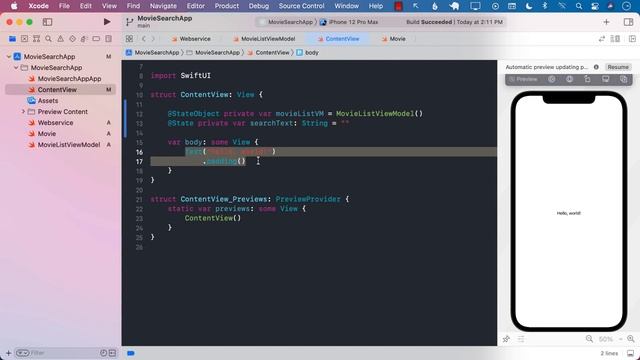Open the Symbol navigator

[x=36, y=39]
